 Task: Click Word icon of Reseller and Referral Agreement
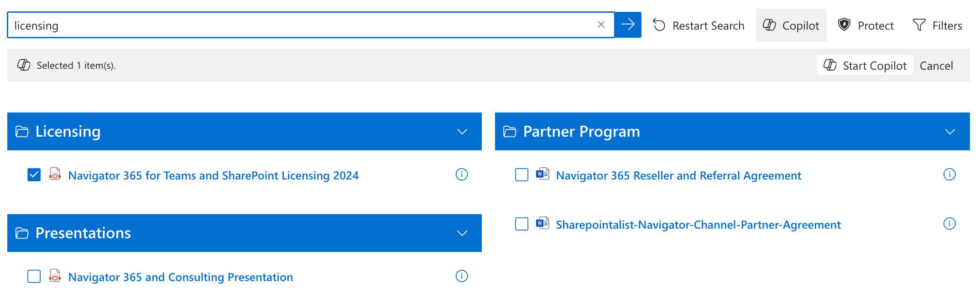(542, 174)
